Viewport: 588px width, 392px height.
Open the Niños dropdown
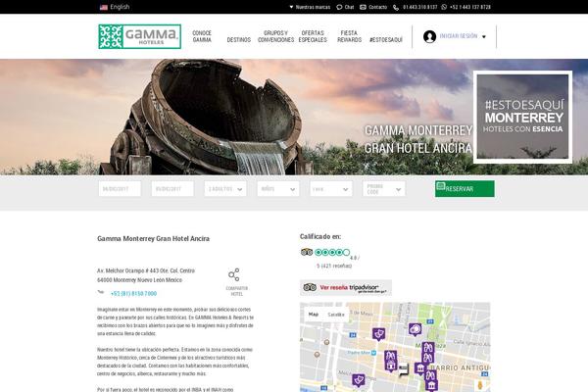pos(278,189)
